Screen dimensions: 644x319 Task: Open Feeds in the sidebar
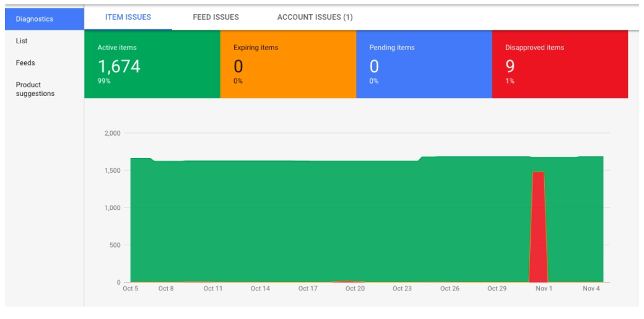[x=25, y=63]
